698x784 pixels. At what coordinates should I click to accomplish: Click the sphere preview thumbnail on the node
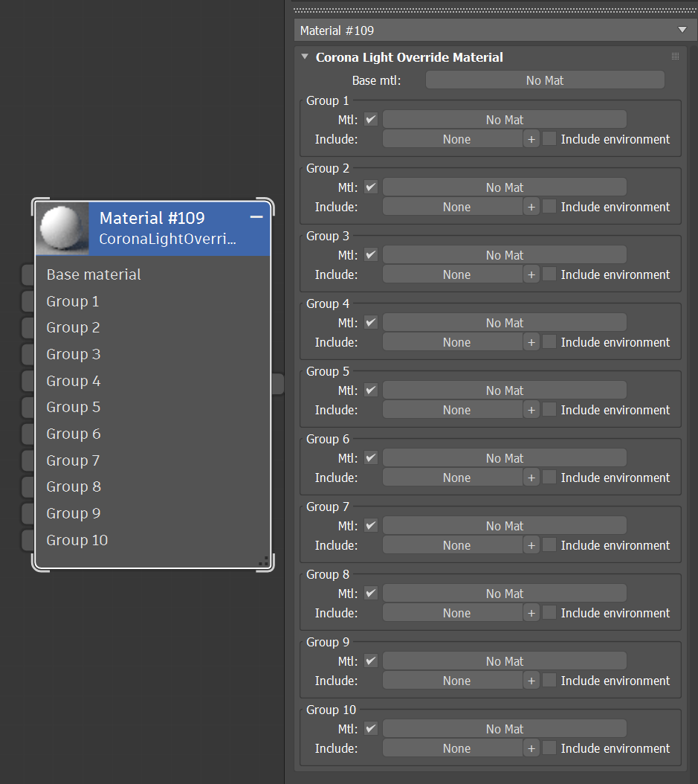(62, 228)
